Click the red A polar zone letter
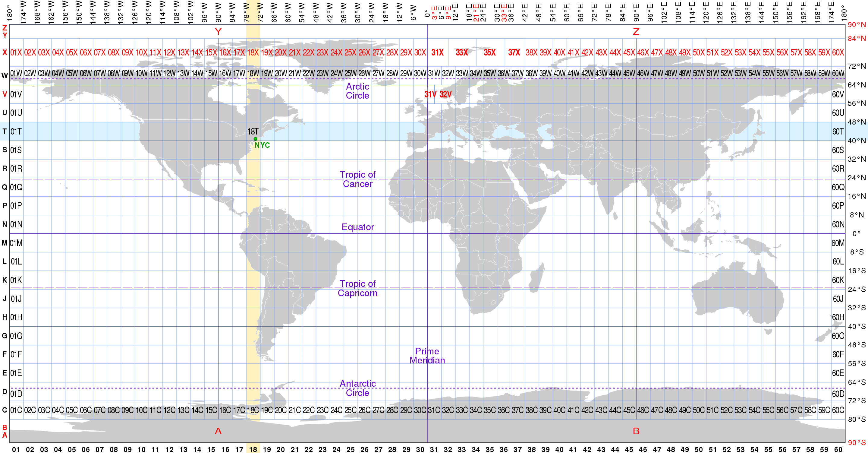The height and width of the screenshot is (453, 868). pos(218,431)
